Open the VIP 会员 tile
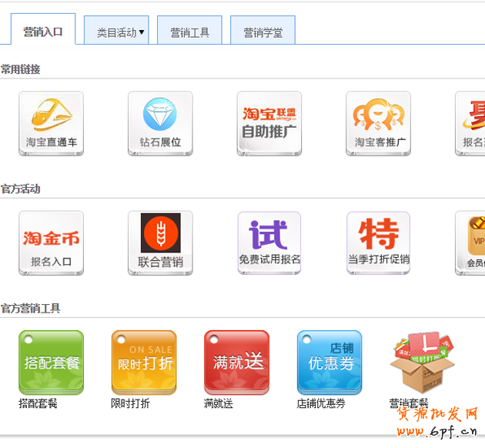 470,243
